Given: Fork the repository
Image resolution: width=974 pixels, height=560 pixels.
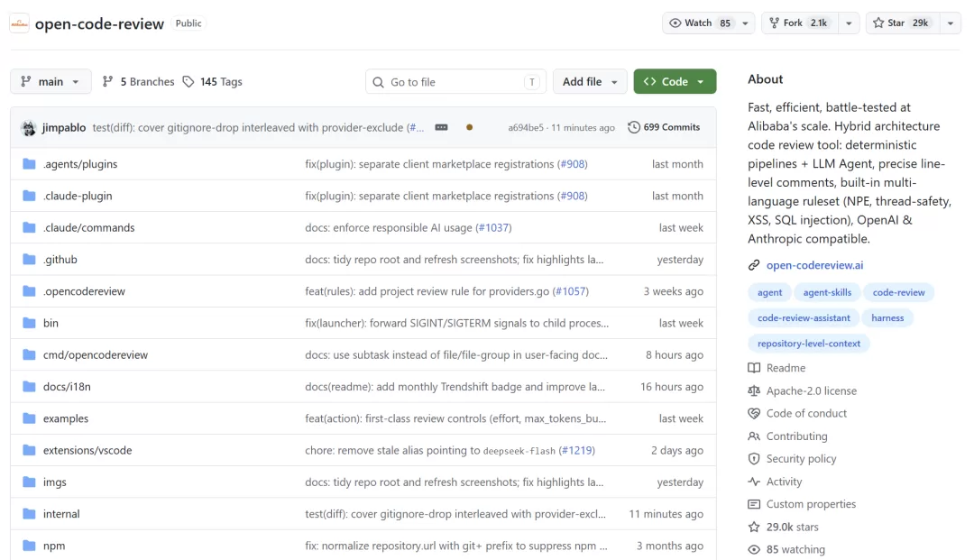Looking at the screenshot, I should (x=800, y=23).
